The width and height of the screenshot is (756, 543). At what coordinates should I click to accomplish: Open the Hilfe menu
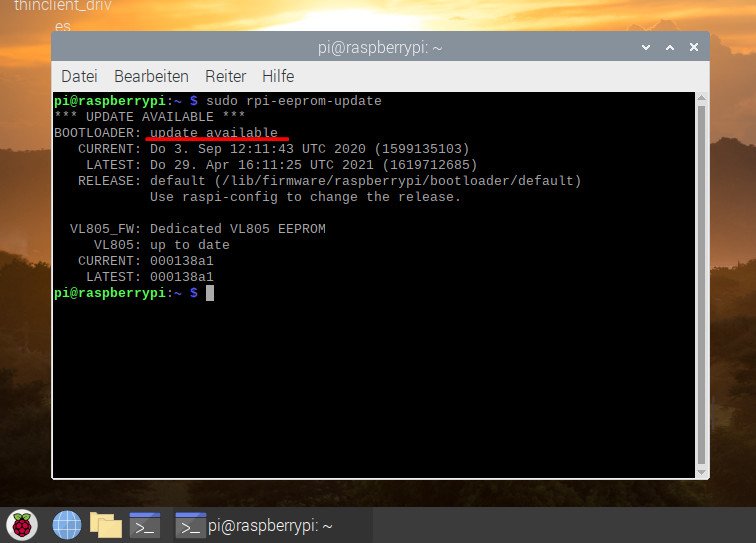click(x=277, y=76)
